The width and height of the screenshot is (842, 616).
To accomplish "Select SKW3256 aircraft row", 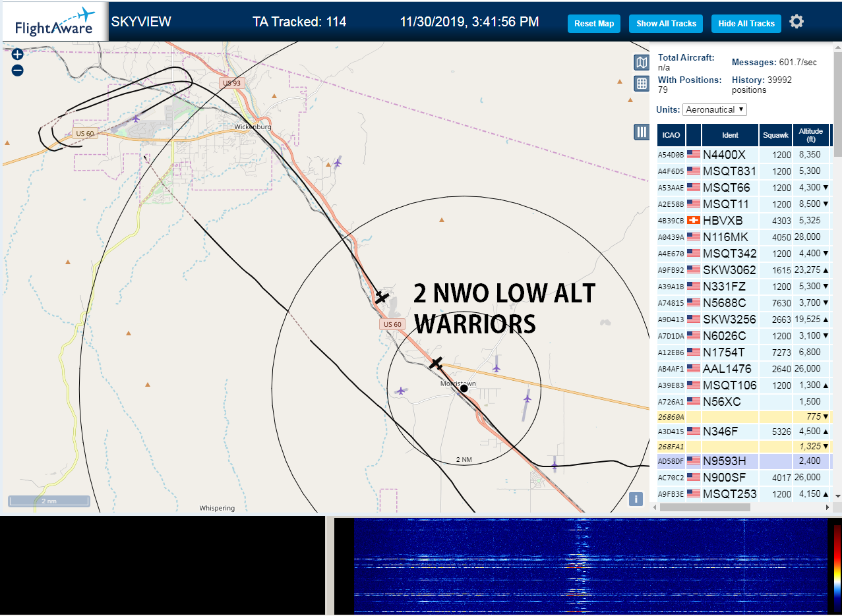I will (x=744, y=319).
